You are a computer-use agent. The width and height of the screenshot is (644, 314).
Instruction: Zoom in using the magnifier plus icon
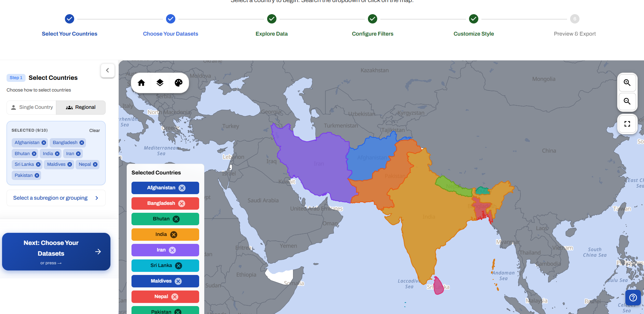[627, 83]
